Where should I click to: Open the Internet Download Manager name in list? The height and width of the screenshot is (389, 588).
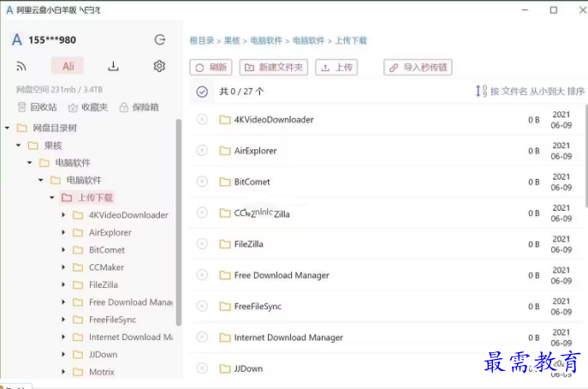click(288, 338)
